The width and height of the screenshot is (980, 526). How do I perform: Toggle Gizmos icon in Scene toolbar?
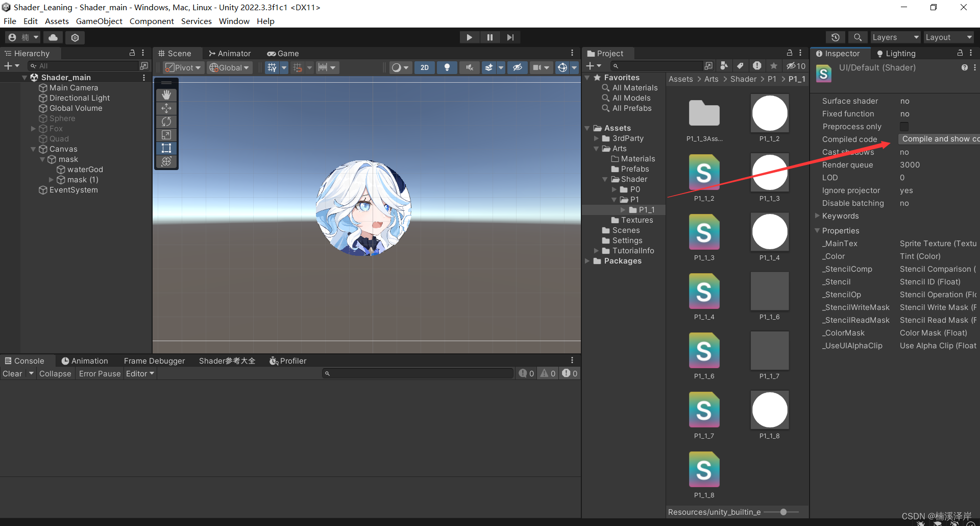coord(562,67)
